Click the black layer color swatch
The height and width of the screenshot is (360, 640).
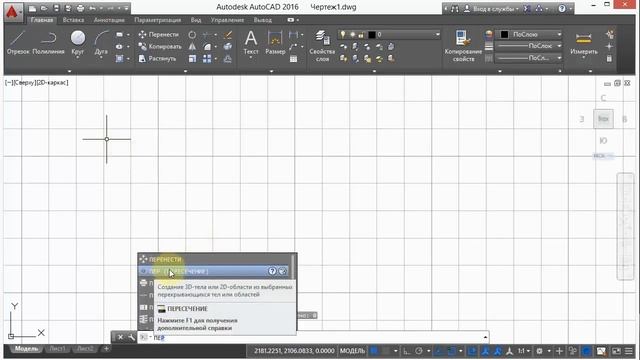[372, 35]
